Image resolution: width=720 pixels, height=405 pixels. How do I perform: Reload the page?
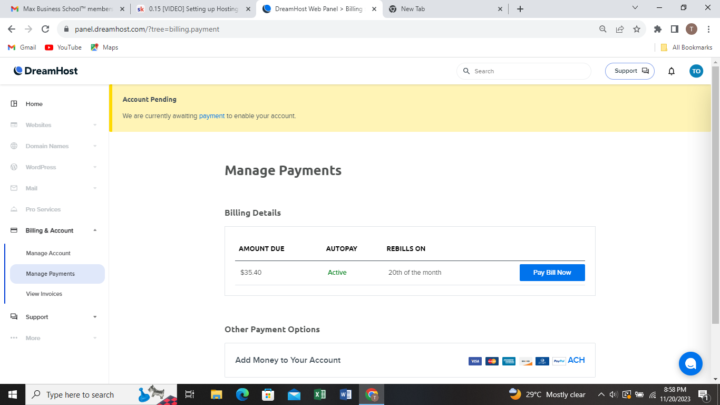pyautogui.click(x=45, y=29)
